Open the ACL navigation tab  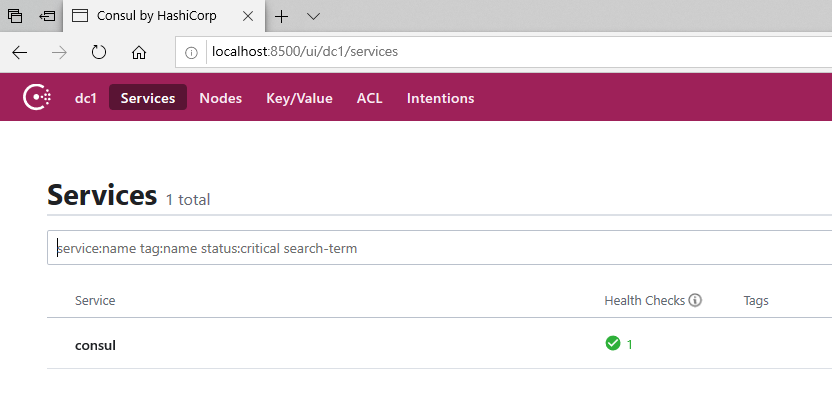369,98
